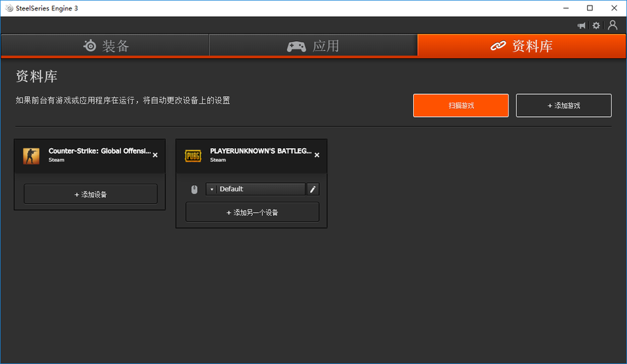This screenshot has width=627, height=364.
Task: Select the 资料库 tab
Action: tap(522, 46)
